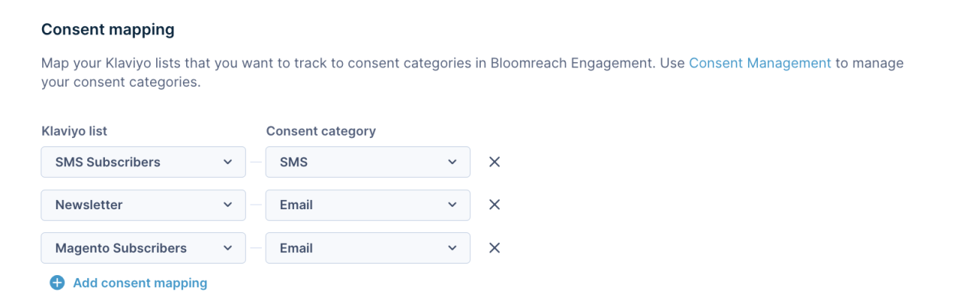Open the SMS Subscribers Klaviyo list dropdown
This screenshot has width=980, height=305.
coord(143,162)
